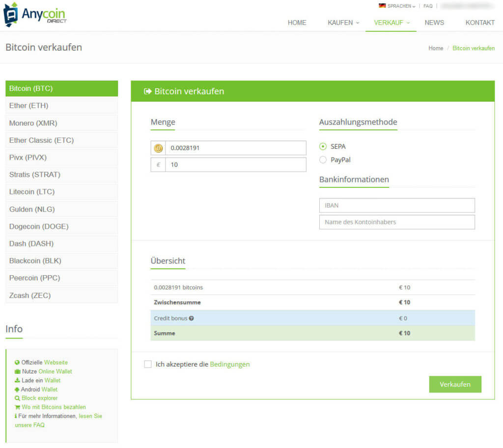Viewport: 503px width, 448px height.
Task: Open the Online Wallet link
Action: (55, 371)
